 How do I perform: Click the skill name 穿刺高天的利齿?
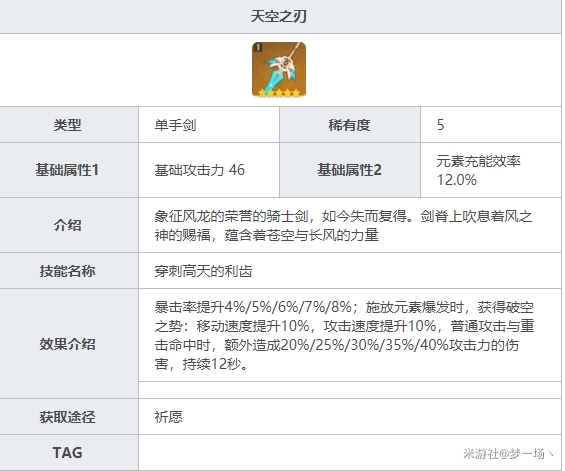(x=203, y=271)
